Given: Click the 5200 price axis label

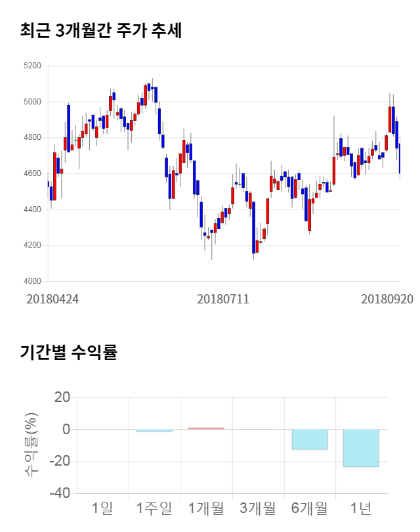Looking at the screenshot, I should [x=32, y=66].
